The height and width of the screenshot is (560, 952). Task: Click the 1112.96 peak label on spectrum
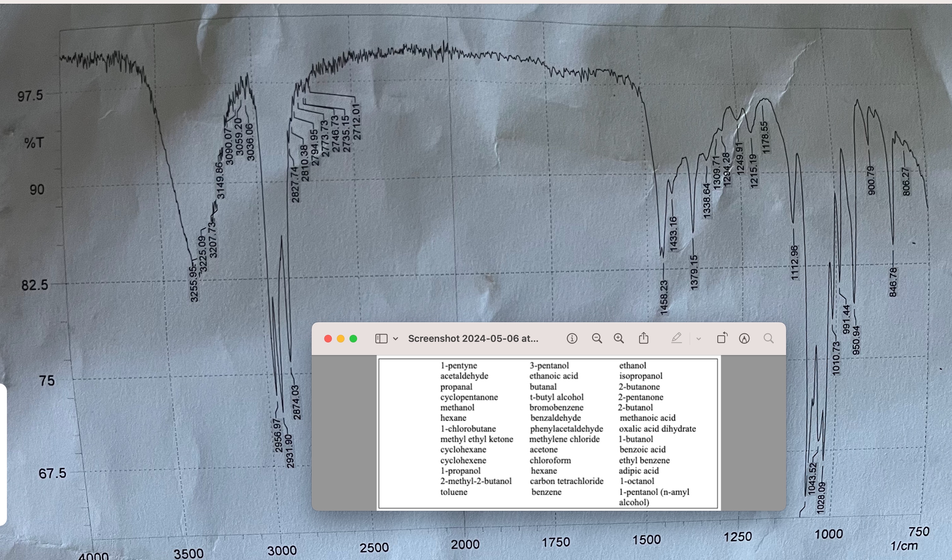point(795,263)
